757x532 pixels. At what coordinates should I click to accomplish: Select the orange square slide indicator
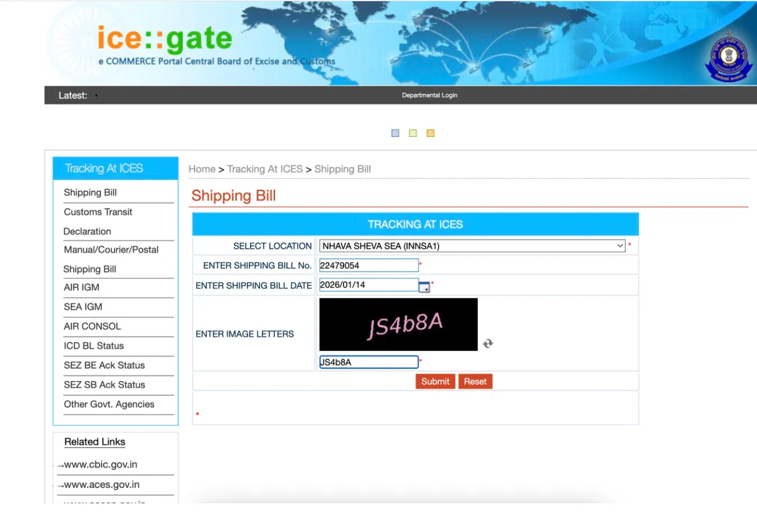430,134
